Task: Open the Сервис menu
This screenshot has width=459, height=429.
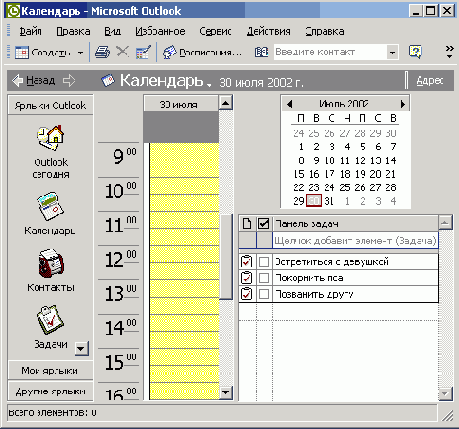Action: pyautogui.click(x=215, y=31)
